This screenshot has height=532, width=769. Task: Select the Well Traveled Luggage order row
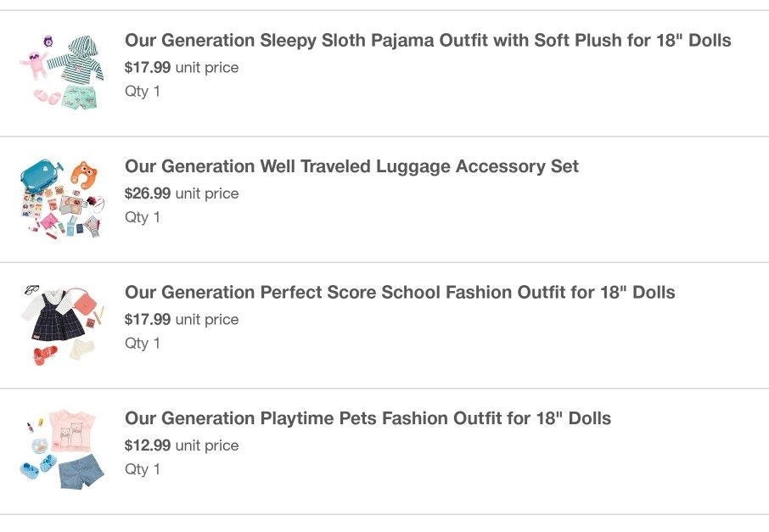(384, 193)
